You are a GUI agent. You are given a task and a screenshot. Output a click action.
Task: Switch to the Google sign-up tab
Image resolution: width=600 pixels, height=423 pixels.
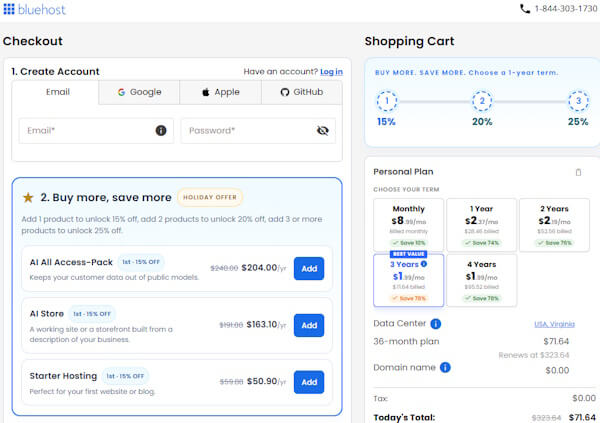click(x=139, y=92)
